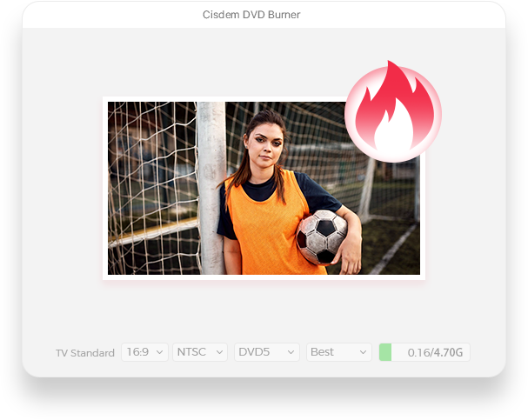Click the white goal post in preview
This screenshot has width=528, height=420.
click(211, 188)
